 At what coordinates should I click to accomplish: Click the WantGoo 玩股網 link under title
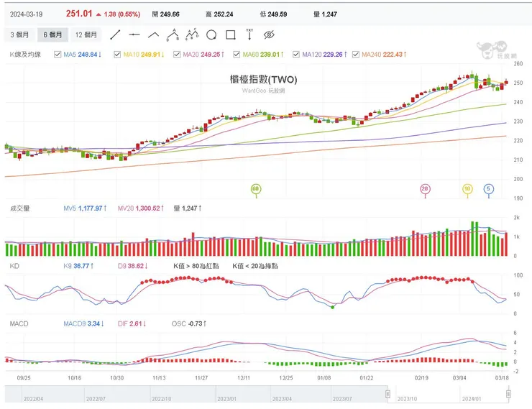(263, 91)
